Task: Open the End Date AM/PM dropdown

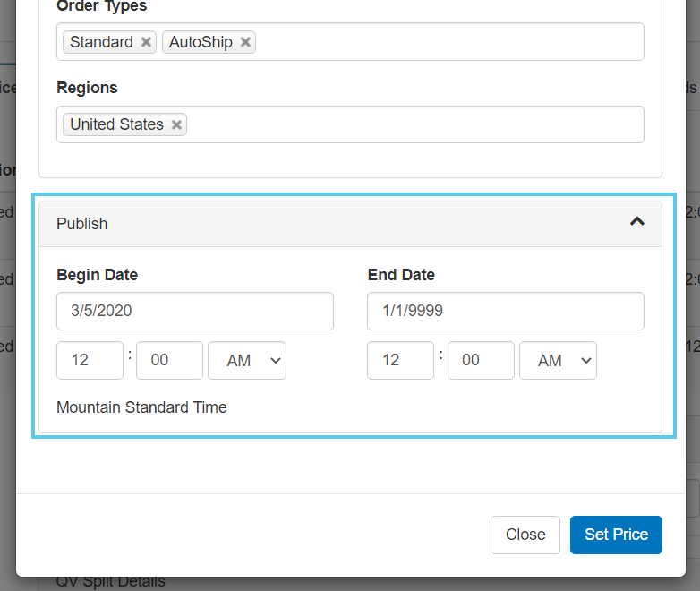Action: (x=558, y=361)
